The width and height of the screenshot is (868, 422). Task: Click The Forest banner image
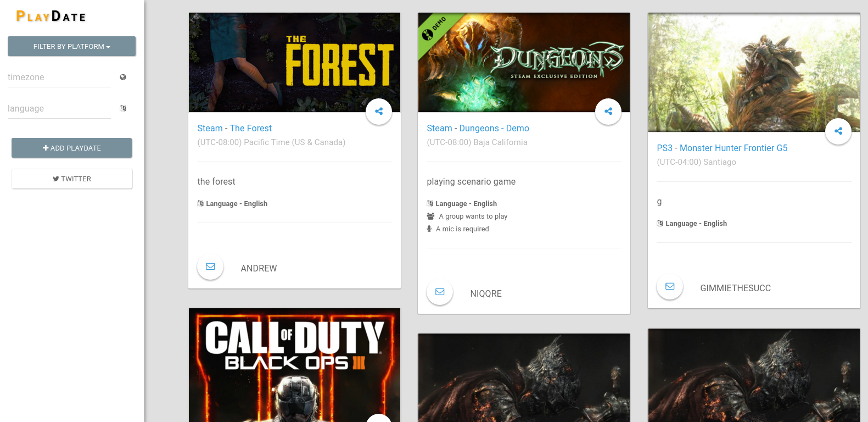point(294,62)
